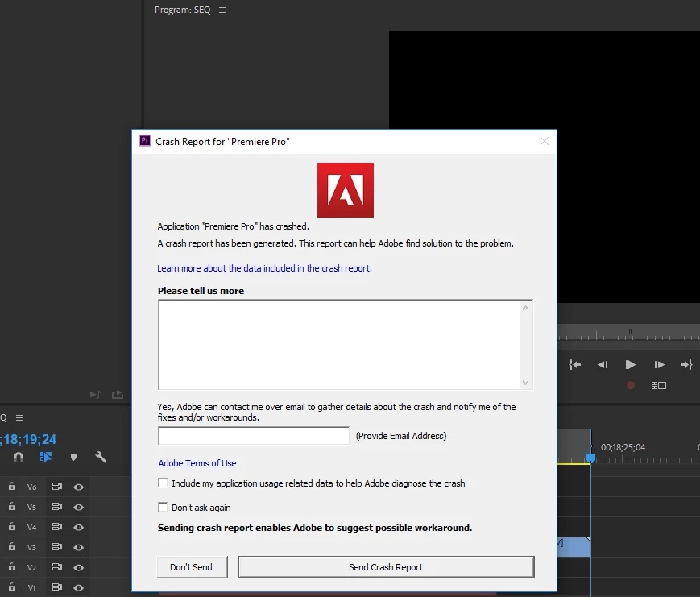This screenshot has height=597, width=700.
Task: Open the Program: SEQ panel menu
Action: click(x=222, y=10)
